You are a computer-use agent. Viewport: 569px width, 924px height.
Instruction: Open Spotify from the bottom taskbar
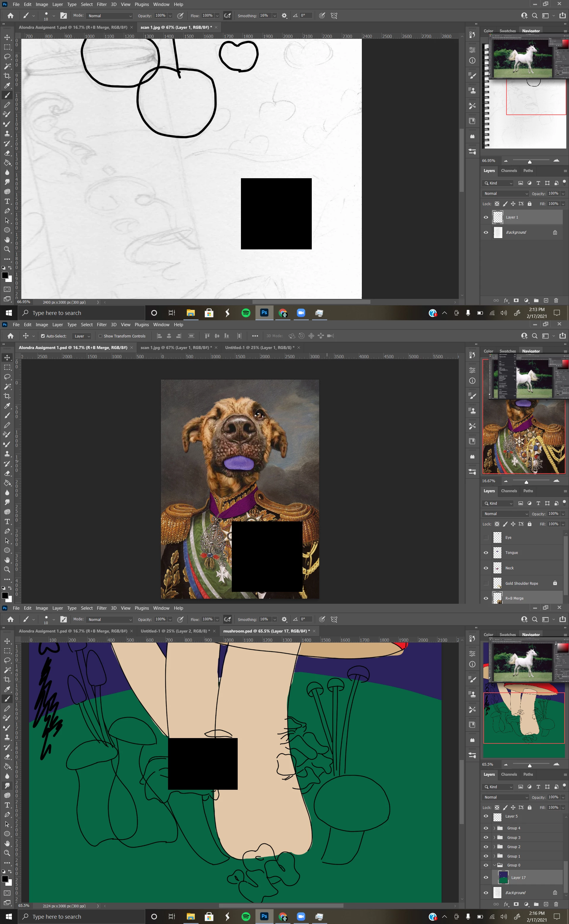246,917
